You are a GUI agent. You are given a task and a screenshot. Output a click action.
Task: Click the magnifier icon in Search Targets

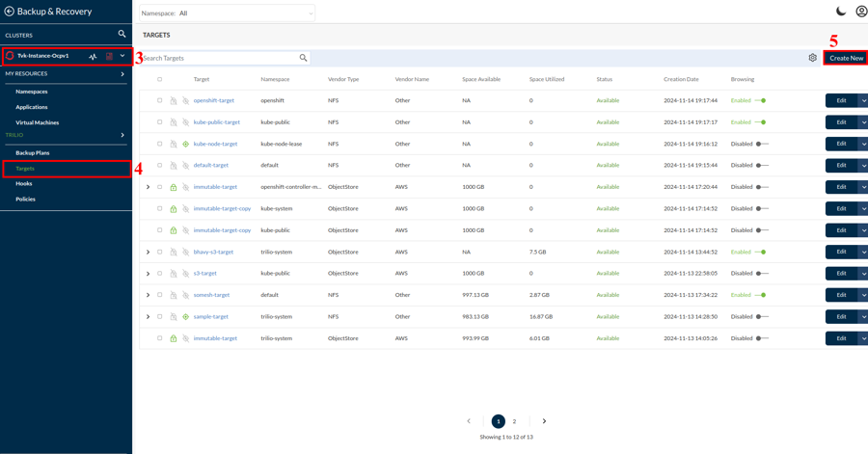pyautogui.click(x=303, y=58)
